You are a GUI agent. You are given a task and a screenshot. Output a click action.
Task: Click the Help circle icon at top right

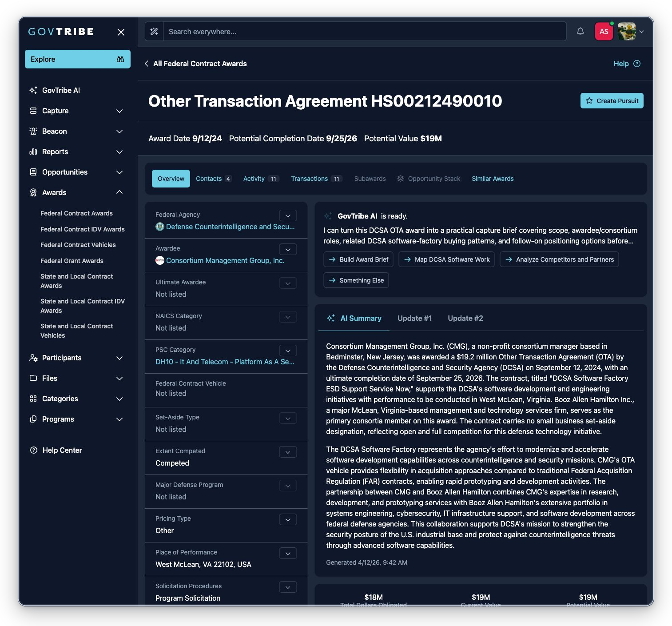pos(637,64)
